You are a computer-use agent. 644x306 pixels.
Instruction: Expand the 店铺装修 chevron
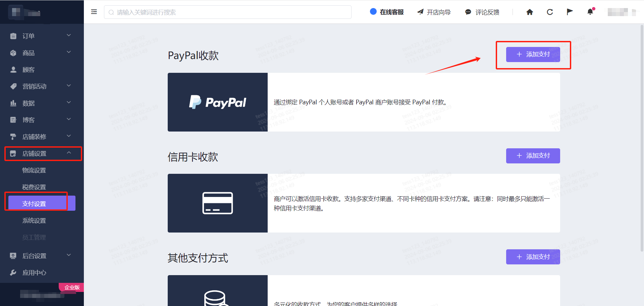[69, 136]
